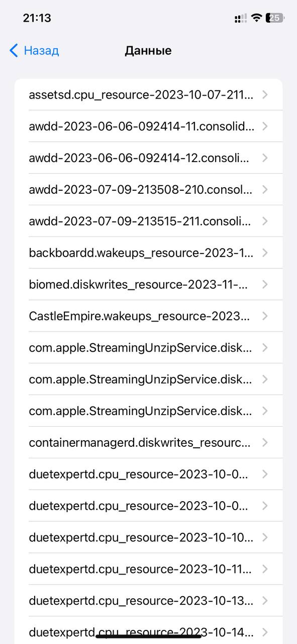Screen dimensions: 297x644
Task: Open awdd-2023-06-06-092414-12 log entry
Action: click(x=148, y=158)
